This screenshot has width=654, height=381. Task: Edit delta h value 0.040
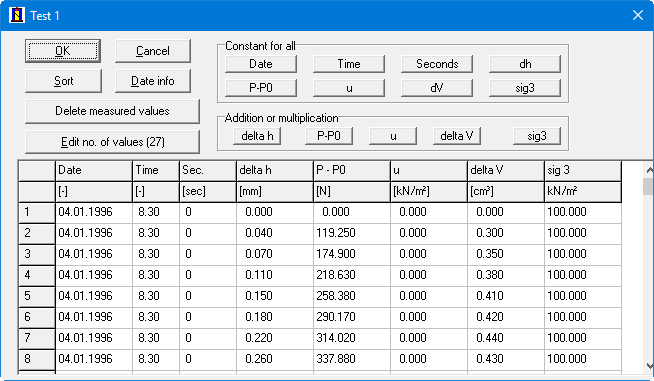275,233
